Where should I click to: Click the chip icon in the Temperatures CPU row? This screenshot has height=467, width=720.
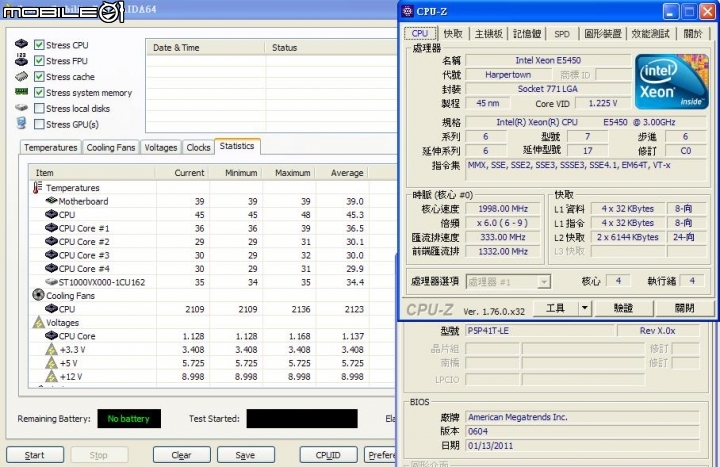click(x=51, y=214)
